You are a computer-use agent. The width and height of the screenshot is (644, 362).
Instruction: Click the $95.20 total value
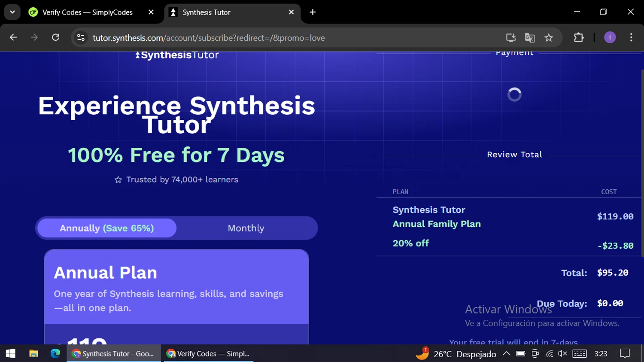point(613,273)
